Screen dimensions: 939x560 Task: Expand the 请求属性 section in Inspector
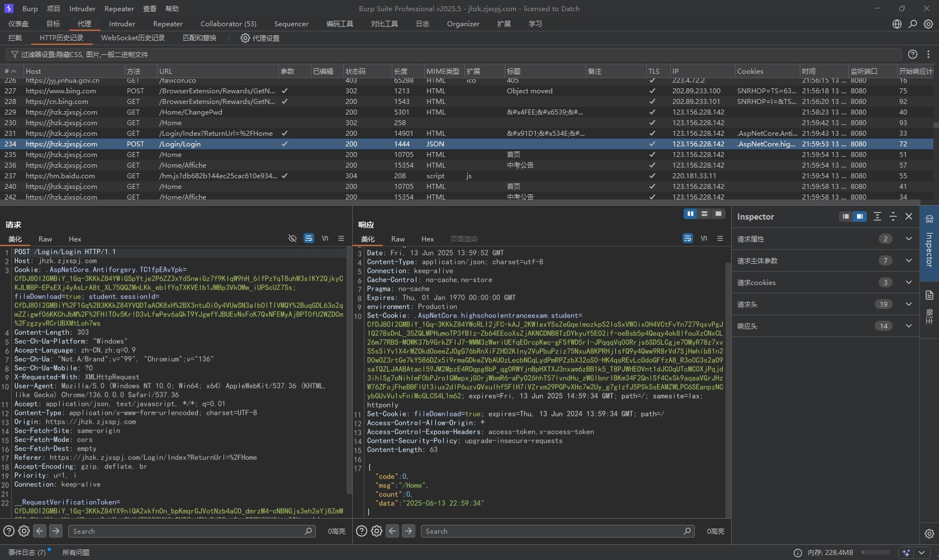909,239
